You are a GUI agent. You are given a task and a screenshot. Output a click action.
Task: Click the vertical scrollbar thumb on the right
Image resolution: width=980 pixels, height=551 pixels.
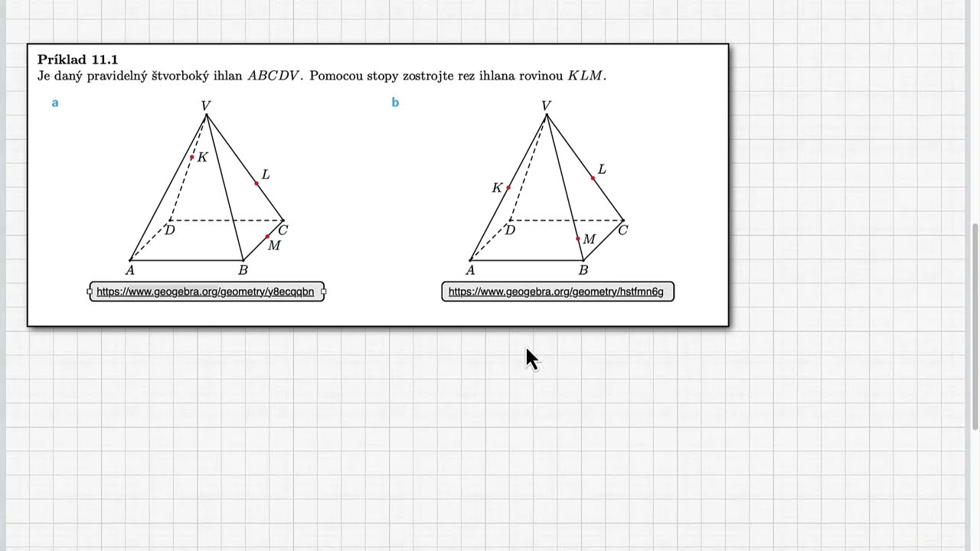(975, 327)
